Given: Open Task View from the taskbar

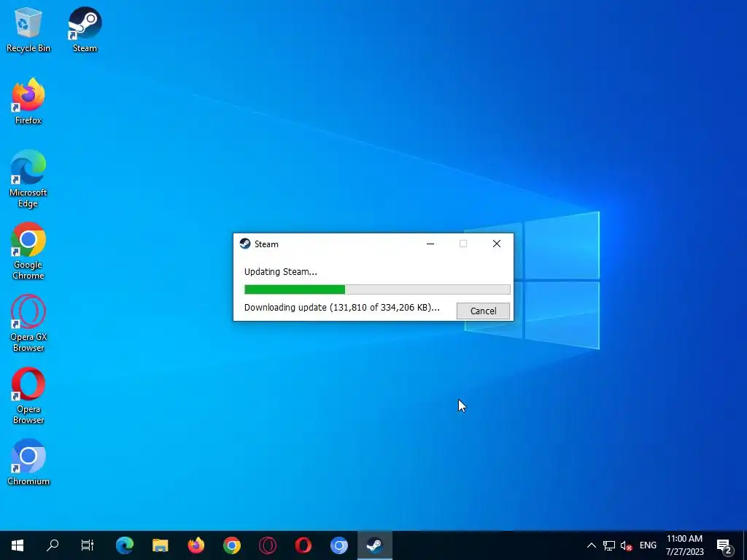Looking at the screenshot, I should (x=88, y=545).
